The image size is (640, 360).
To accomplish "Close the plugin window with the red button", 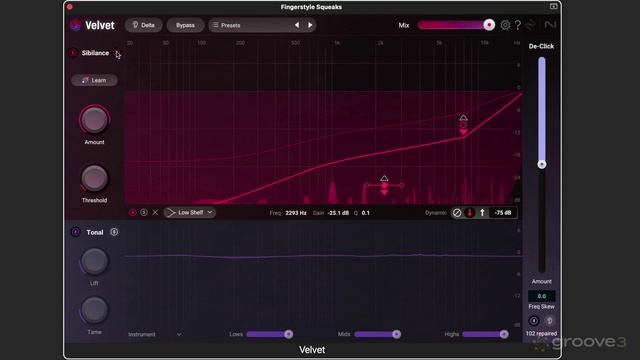I will click(70, 7).
